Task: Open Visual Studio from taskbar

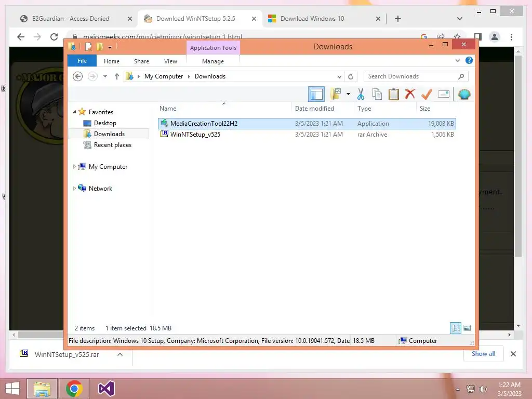Action: pyautogui.click(x=106, y=389)
